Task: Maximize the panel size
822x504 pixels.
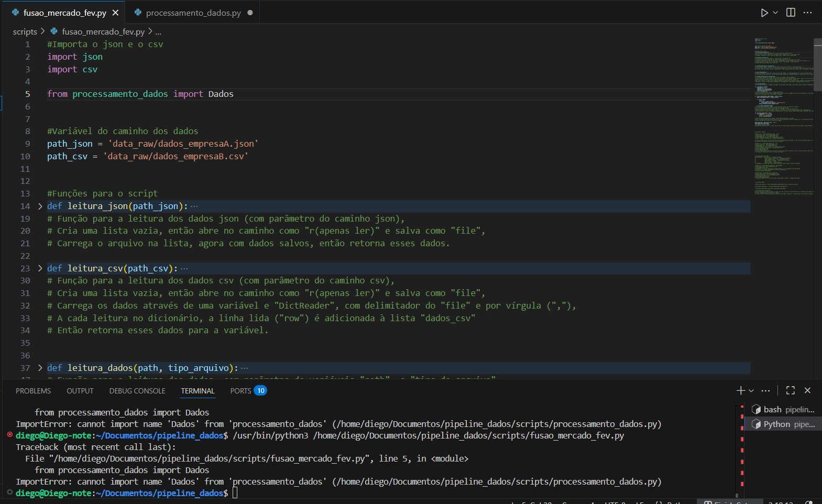Action: tap(791, 390)
